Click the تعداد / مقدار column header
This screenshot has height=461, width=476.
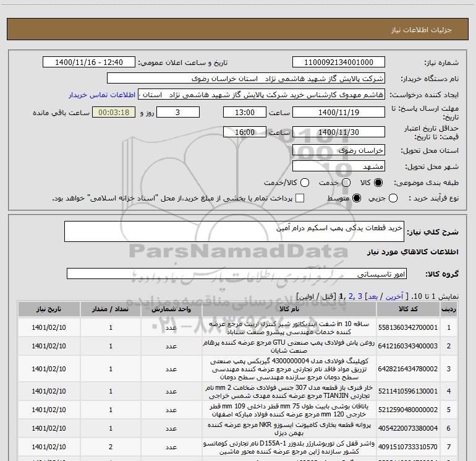tap(111, 309)
